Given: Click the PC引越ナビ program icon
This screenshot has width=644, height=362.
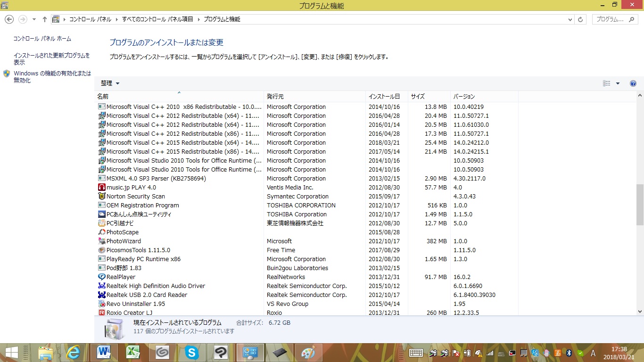Looking at the screenshot, I should 101,223.
